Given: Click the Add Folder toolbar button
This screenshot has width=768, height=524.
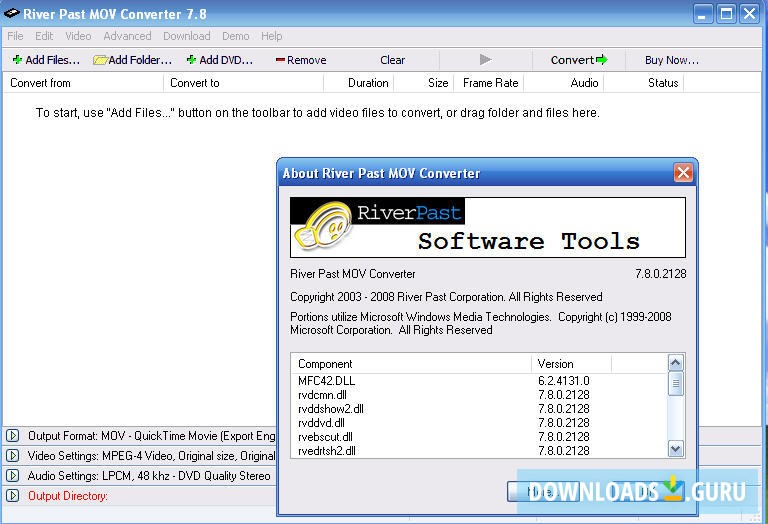Looking at the screenshot, I should click(133, 60).
